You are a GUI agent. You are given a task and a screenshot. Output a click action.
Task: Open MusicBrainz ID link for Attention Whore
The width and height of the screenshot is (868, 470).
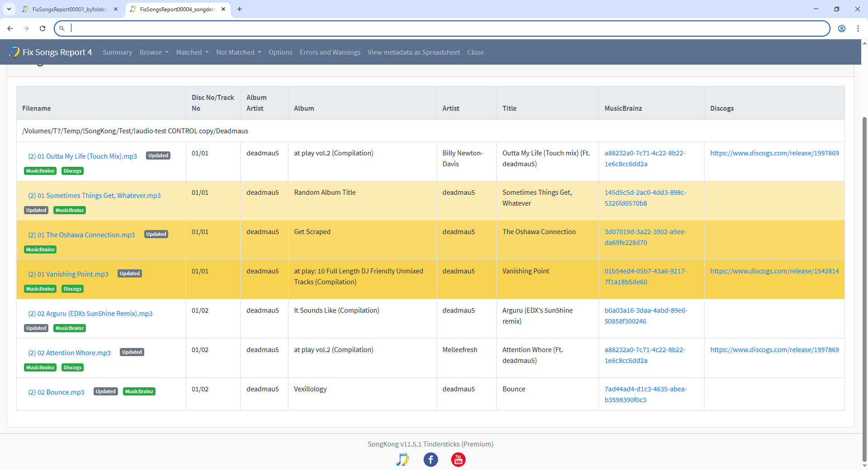click(x=645, y=355)
